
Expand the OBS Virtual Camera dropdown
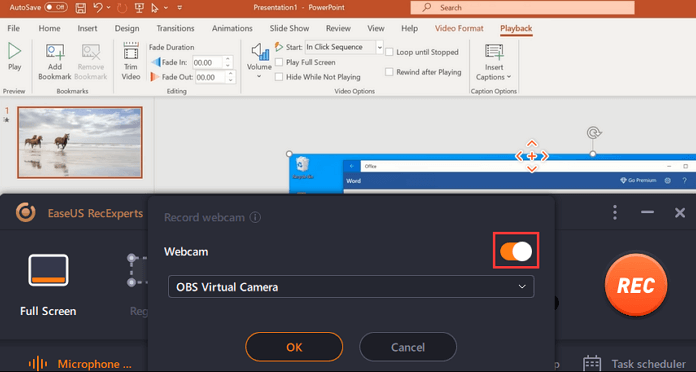pos(351,287)
